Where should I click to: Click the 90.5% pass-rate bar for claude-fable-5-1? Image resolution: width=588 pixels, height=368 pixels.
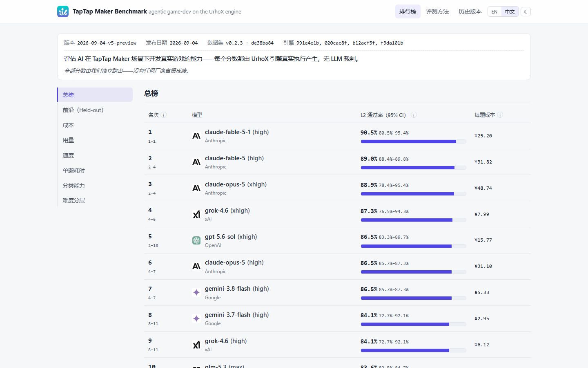point(413,141)
